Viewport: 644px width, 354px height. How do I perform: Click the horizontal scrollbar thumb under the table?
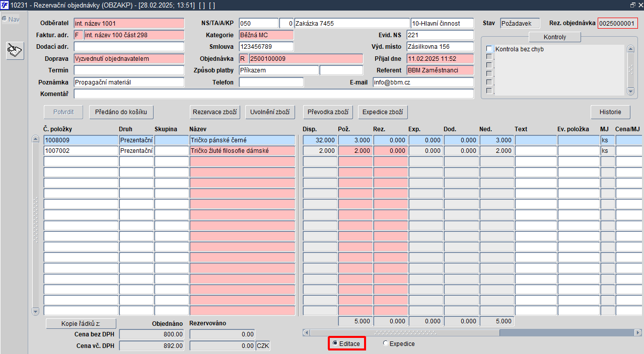(405, 332)
